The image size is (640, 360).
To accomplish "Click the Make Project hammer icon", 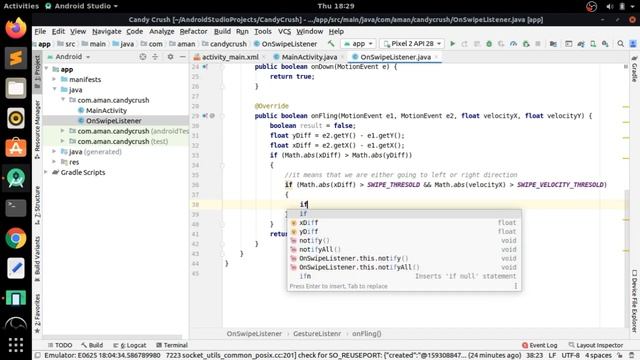I will pos(331,43).
